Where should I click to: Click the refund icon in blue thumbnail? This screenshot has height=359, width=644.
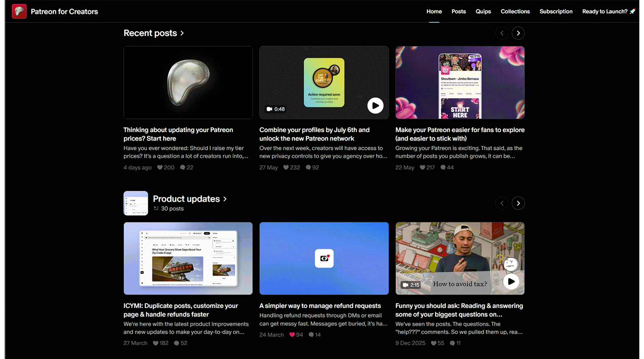point(324,258)
